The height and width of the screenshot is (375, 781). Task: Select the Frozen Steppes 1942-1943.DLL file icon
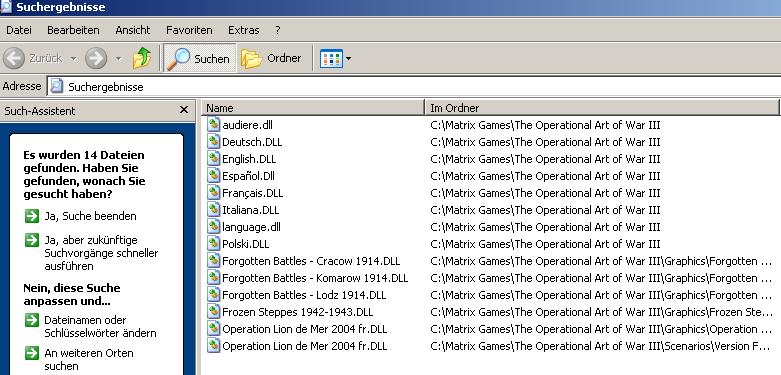pos(214,312)
